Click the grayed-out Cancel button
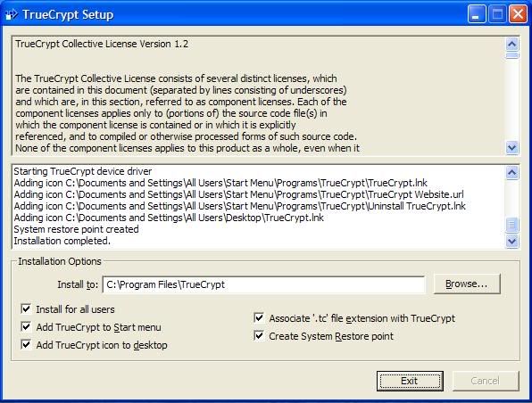The width and height of the screenshot is (532, 403). pos(486,381)
